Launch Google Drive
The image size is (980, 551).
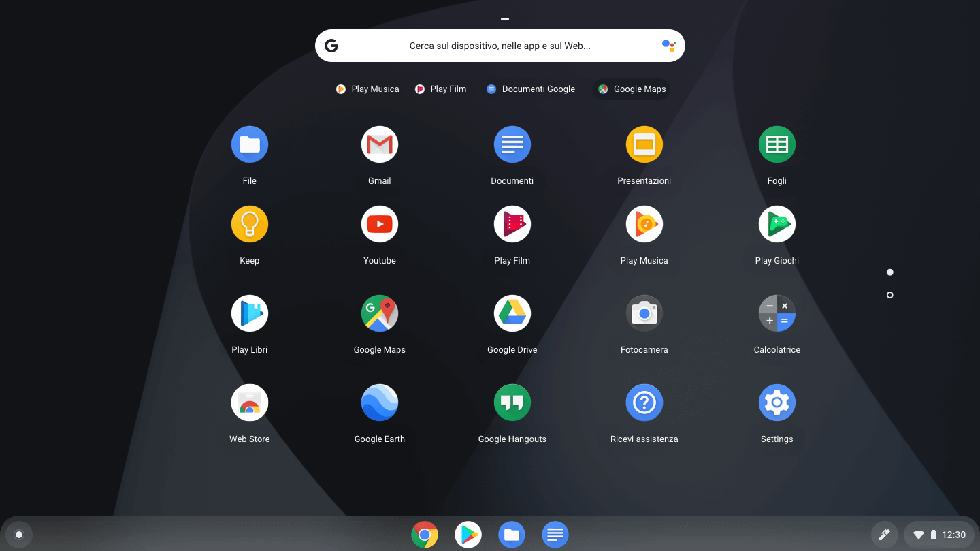pos(512,313)
